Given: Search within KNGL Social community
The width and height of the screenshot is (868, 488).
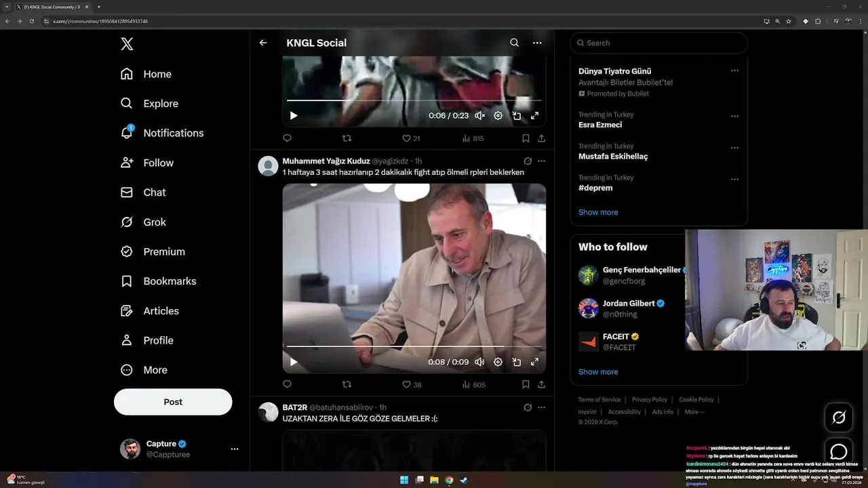Looking at the screenshot, I should point(515,43).
